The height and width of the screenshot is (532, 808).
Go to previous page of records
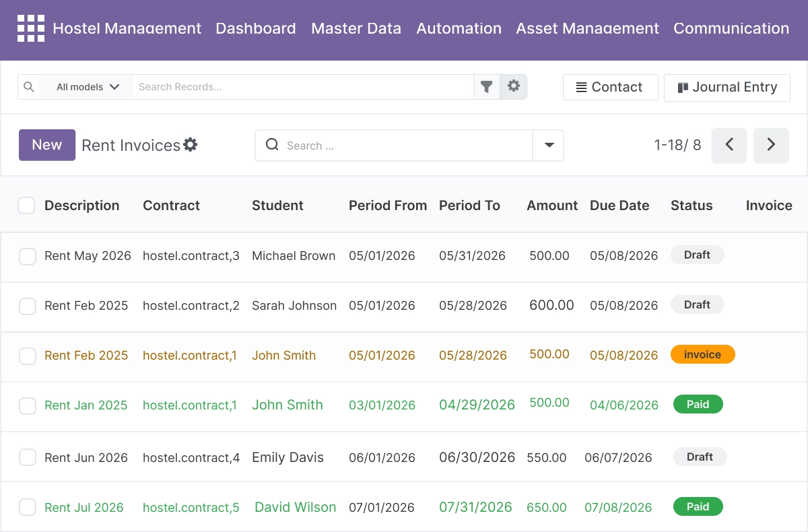coord(729,145)
